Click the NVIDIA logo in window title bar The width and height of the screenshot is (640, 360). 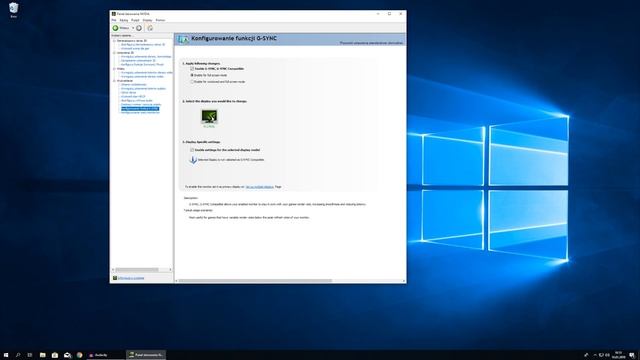[x=113, y=14]
